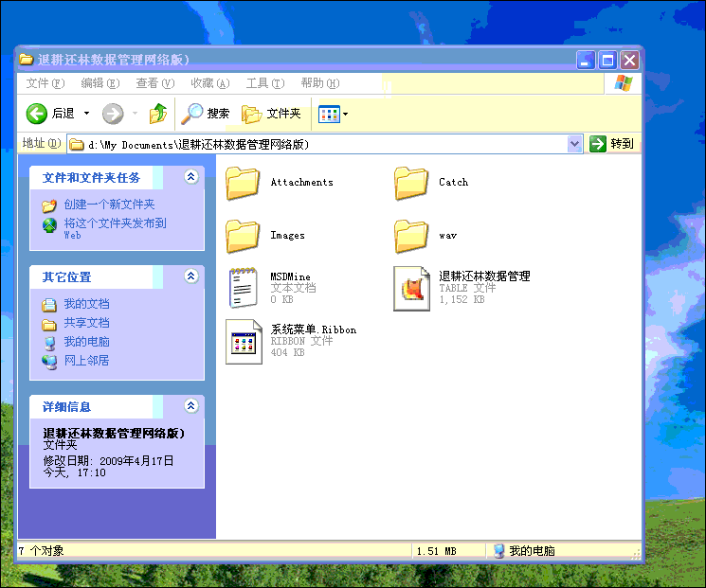Open the 收藏(A) menu

tap(209, 83)
